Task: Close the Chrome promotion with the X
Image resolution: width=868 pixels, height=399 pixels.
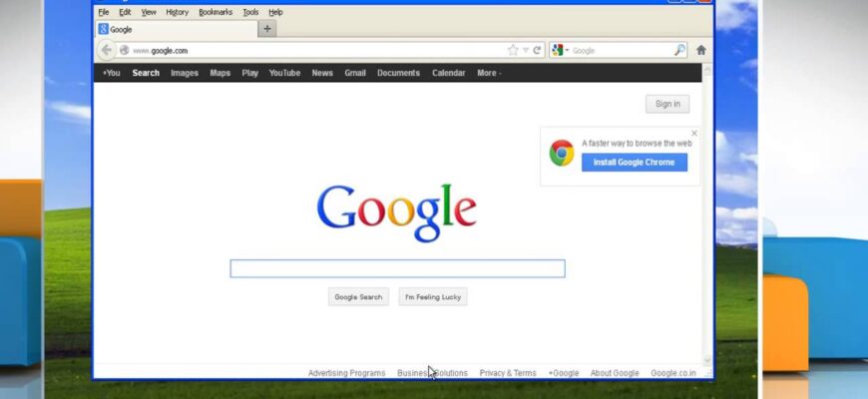Action: (x=694, y=133)
